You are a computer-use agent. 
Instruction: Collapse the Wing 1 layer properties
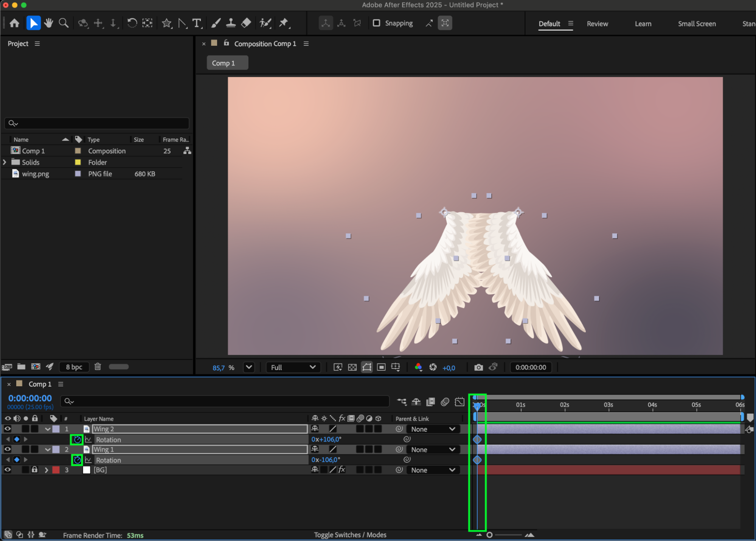click(x=47, y=449)
